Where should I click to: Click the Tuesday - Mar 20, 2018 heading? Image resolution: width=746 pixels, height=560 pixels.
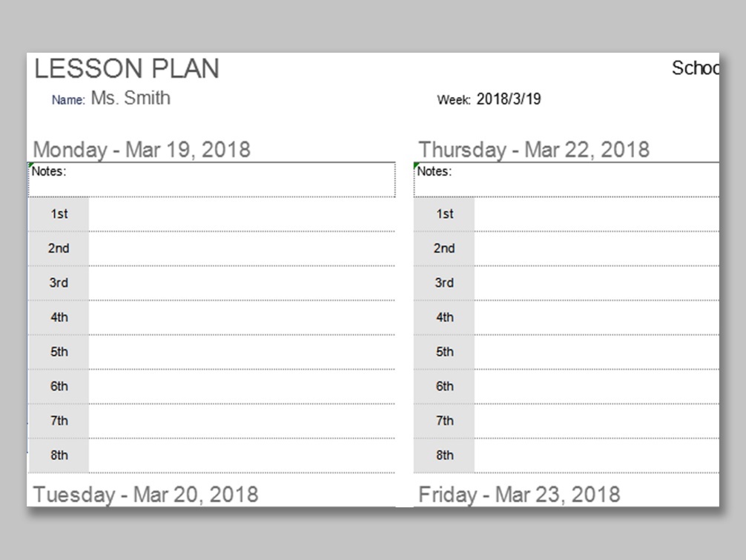145,494
